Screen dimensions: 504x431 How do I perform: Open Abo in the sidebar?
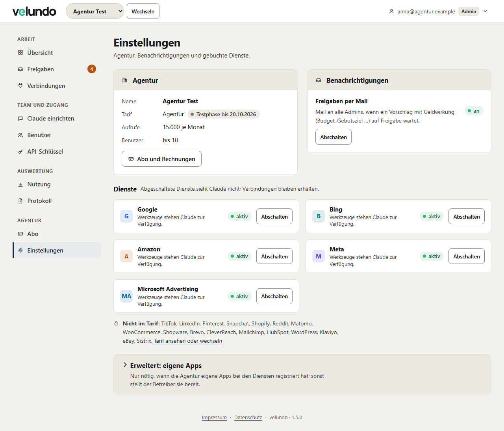57,234
